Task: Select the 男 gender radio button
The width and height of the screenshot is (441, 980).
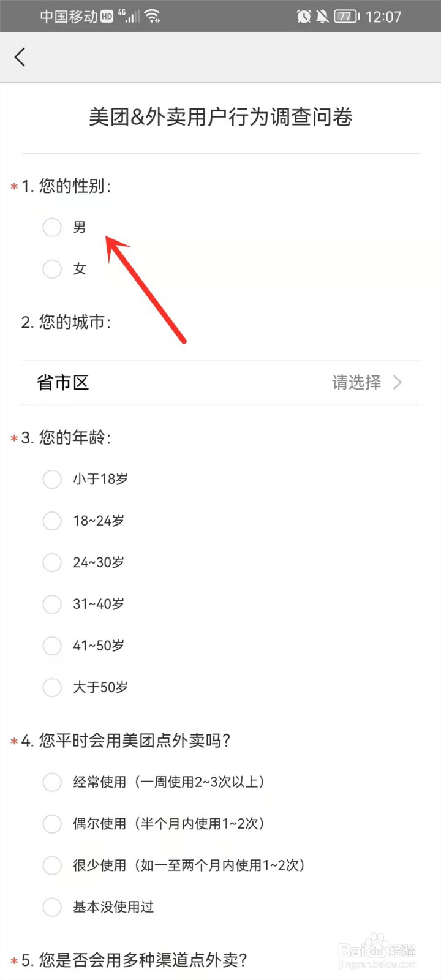Action: click(x=52, y=227)
